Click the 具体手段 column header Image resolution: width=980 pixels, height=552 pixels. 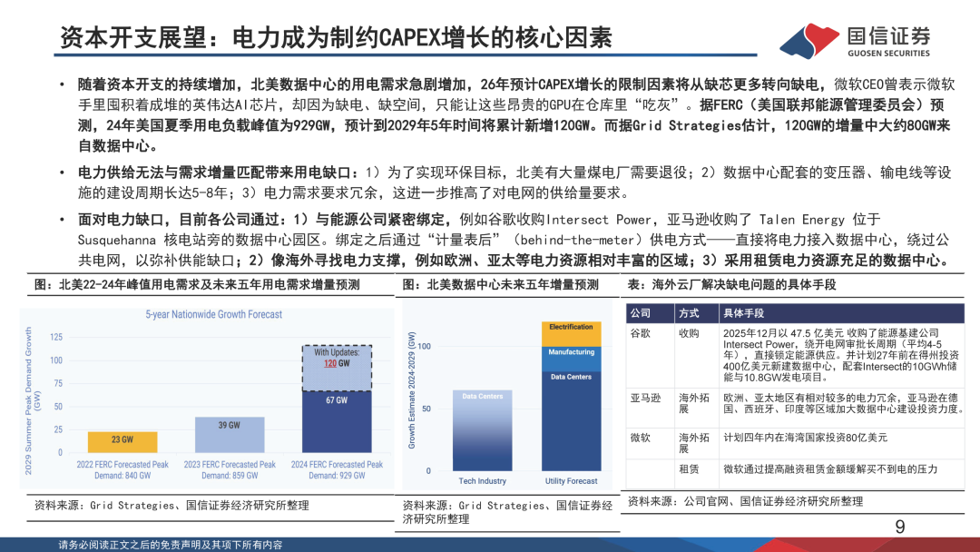point(744,313)
